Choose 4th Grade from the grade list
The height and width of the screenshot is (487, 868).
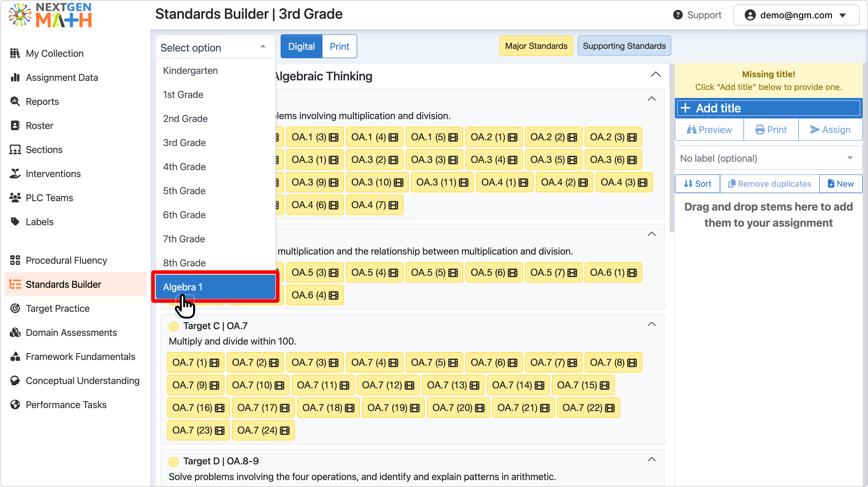pyautogui.click(x=215, y=167)
